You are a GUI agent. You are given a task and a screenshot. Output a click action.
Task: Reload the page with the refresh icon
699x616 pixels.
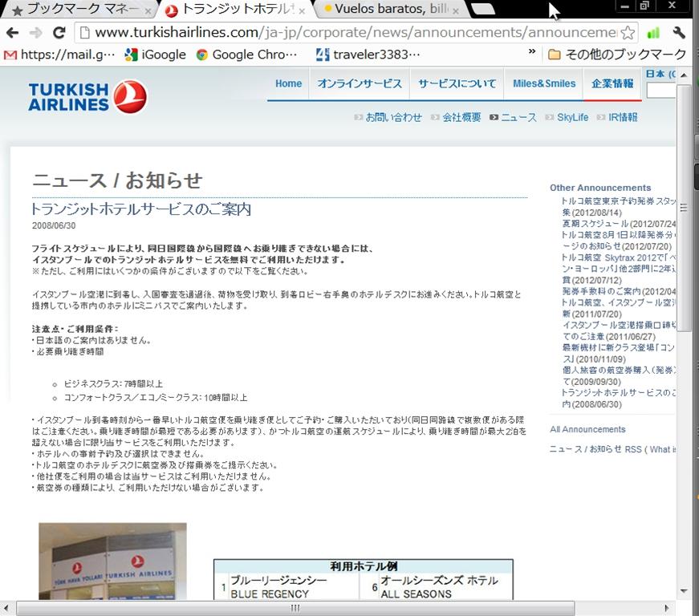point(59,33)
